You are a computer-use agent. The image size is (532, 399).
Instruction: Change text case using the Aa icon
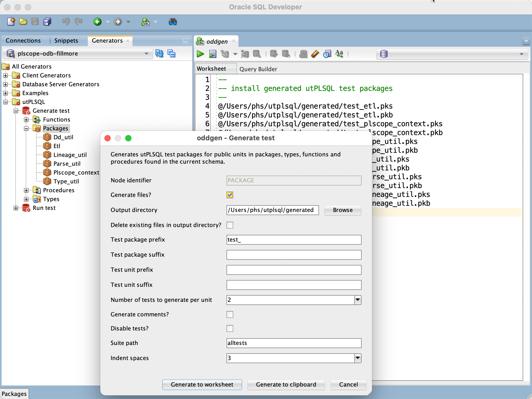pyautogui.click(x=339, y=54)
